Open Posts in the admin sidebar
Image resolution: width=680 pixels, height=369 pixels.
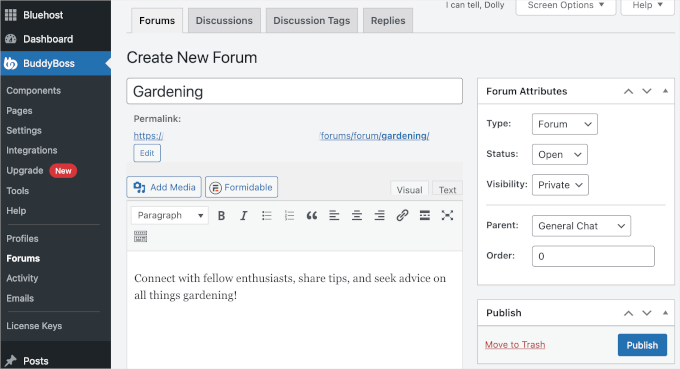pyautogui.click(x=36, y=361)
